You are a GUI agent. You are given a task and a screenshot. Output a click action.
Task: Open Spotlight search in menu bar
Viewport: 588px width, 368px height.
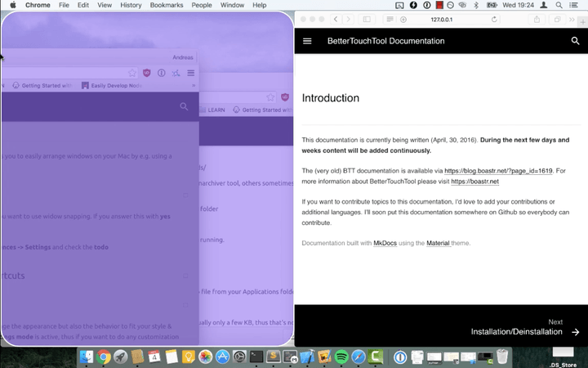559,5
